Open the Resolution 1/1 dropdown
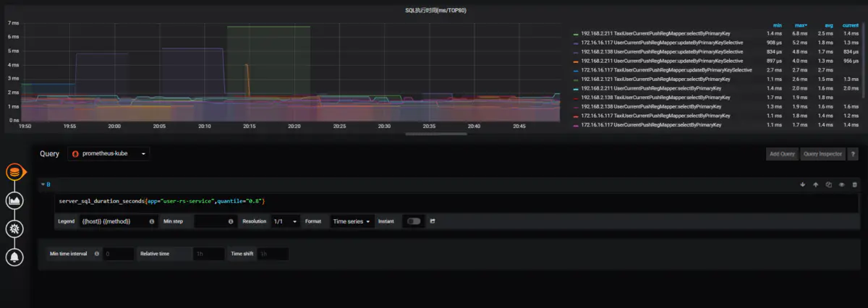Image resolution: width=868 pixels, height=308 pixels. [285, 221]
